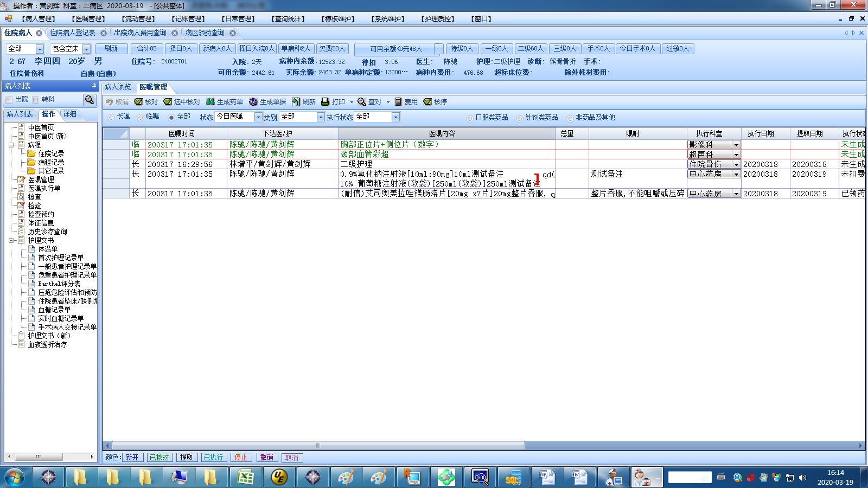Switch to the 病人浏览 tab

point(118,87)
